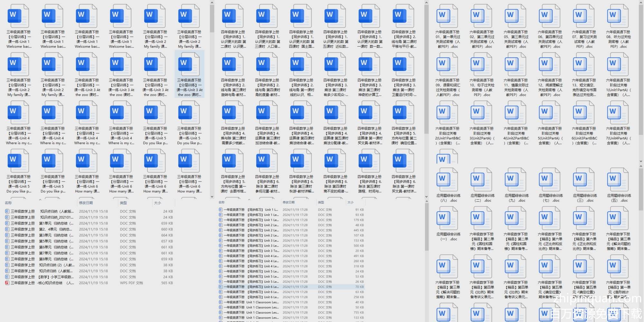The height and width of the screenshot is (322, 644).
Task: Sort 一年级英语 list by 类型 column
Action: point(321,203)
